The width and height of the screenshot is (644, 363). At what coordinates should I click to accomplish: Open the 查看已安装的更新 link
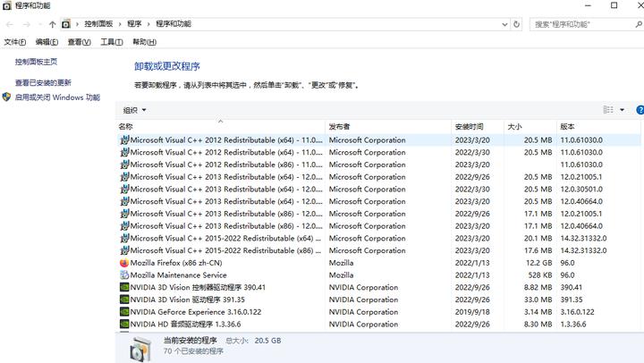pos(43,82)
